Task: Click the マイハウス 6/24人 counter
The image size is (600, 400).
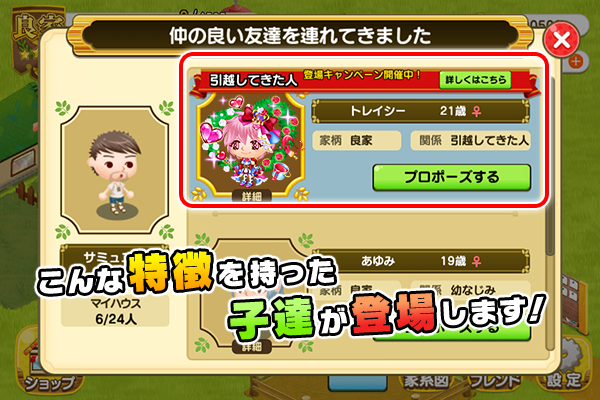Action: 115,311
